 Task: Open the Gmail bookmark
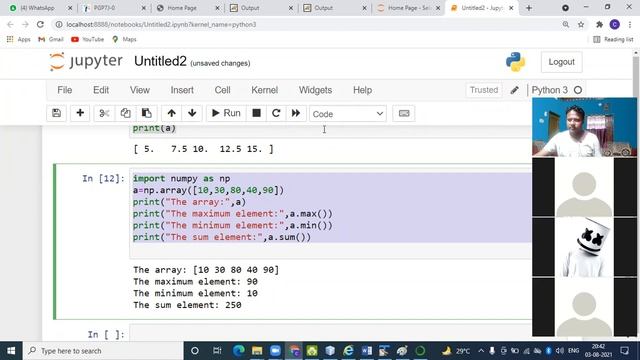pyautogui.click(x=51, y=39)
